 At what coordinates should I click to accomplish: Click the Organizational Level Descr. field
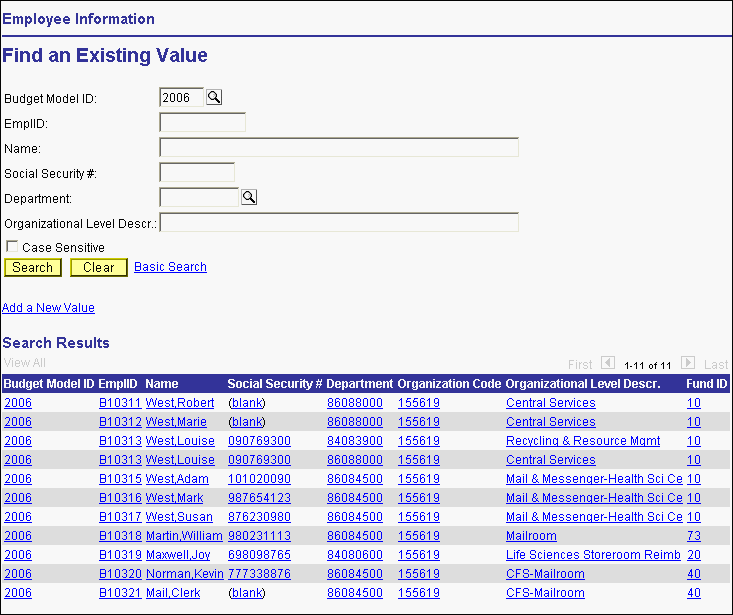click(x=338, y=222)
